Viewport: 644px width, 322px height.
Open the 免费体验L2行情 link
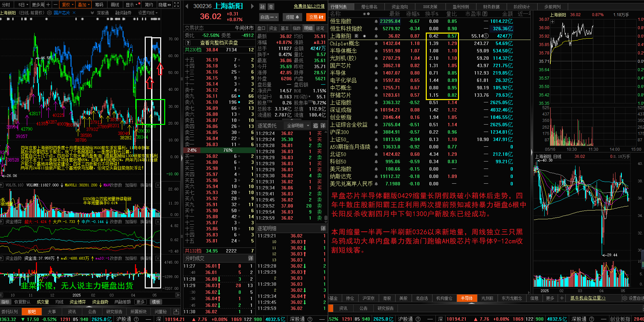coord(309,6)
